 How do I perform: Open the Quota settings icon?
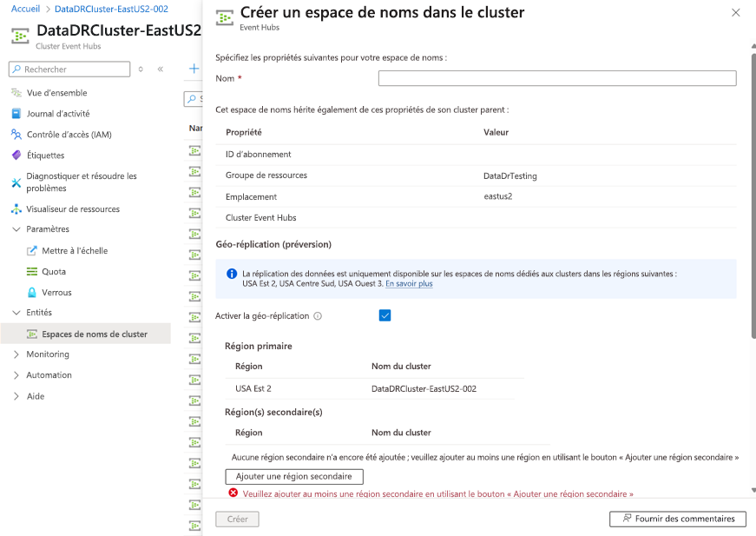[32, 272]
